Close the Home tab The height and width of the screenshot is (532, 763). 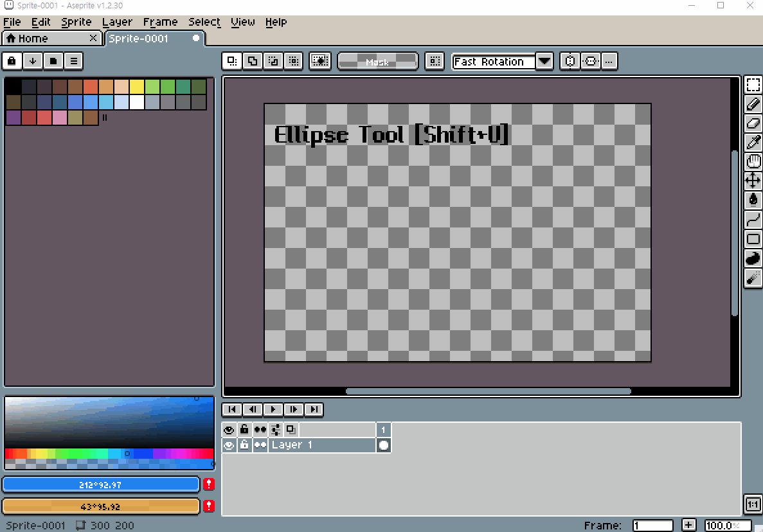tap(93, 37)
